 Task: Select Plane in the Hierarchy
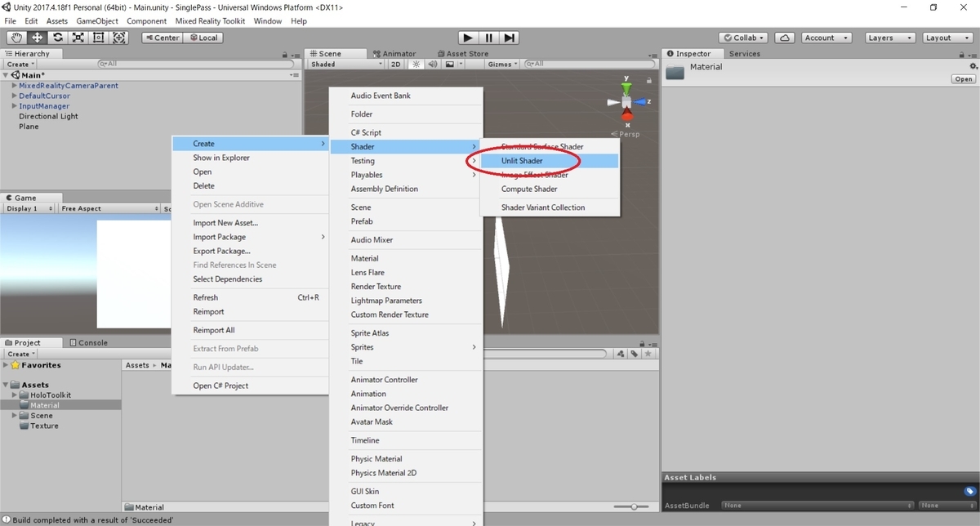click(x=29, y=127)
